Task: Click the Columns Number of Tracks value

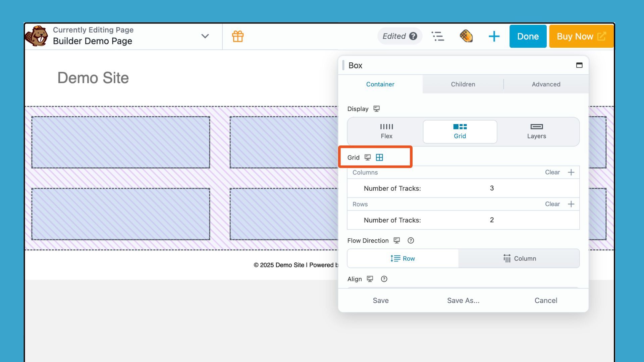Action: [491, 188]
